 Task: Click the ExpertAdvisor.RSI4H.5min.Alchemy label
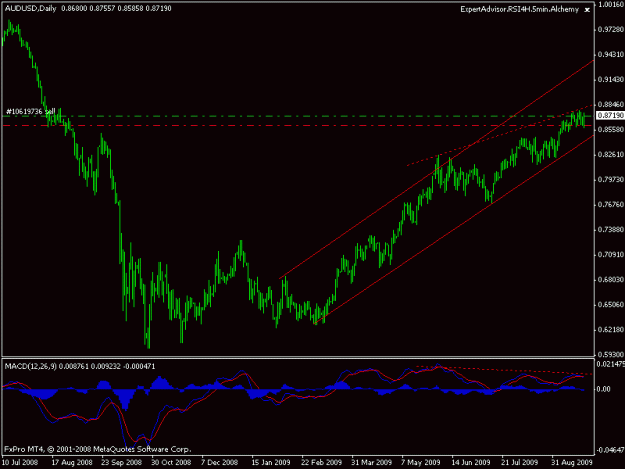(519, 9)
